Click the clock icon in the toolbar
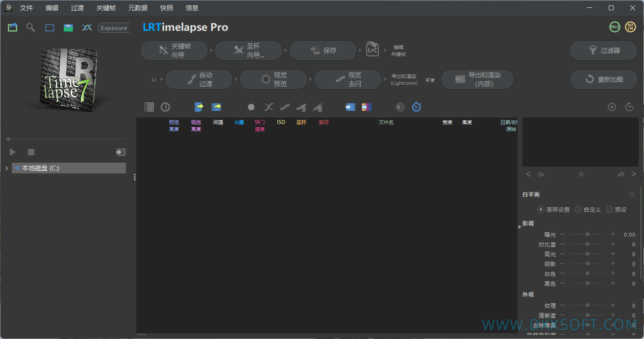The height and width of the screenshot is (339, 644). click(x=166, y=107)
